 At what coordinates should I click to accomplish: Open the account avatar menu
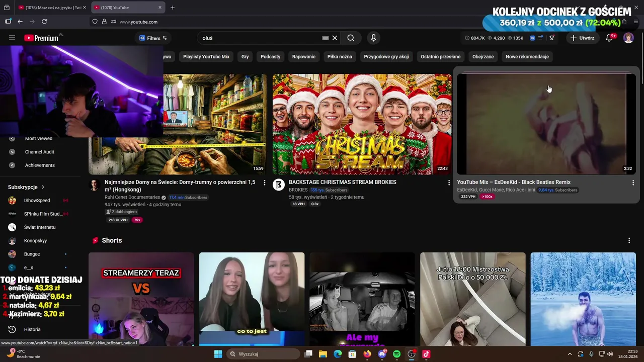[x=628, y=38]
